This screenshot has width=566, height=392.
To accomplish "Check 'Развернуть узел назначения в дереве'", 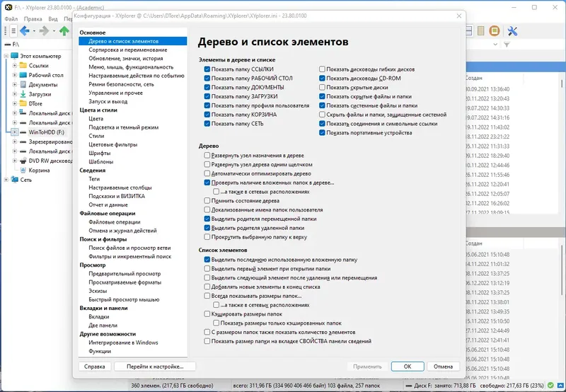I will tap(207, 155).
